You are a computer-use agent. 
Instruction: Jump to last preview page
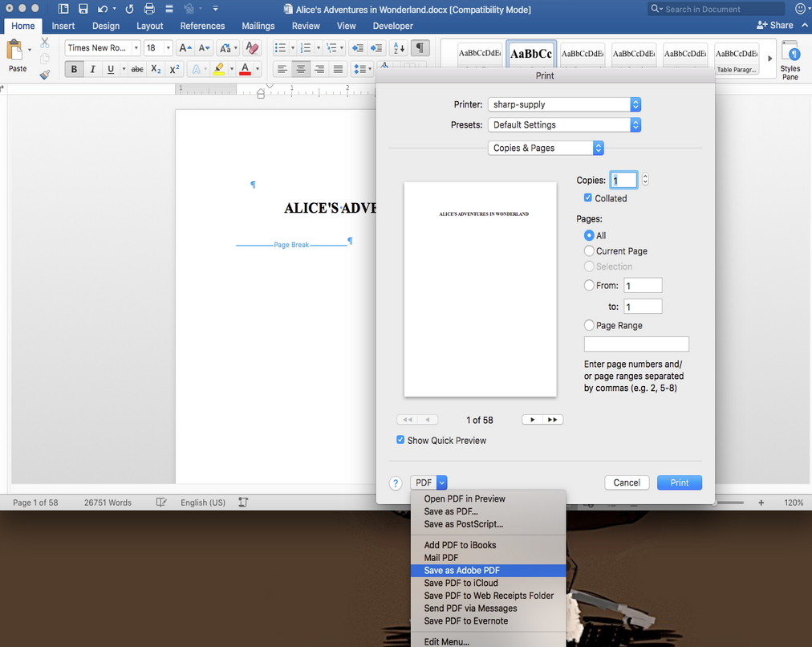tap(553, 420)
